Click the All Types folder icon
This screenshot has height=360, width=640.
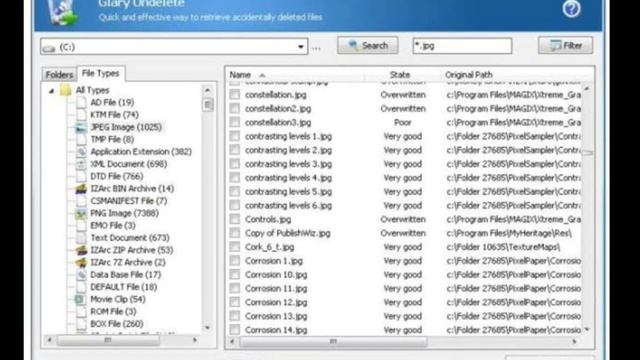click(x=66, y=90)
